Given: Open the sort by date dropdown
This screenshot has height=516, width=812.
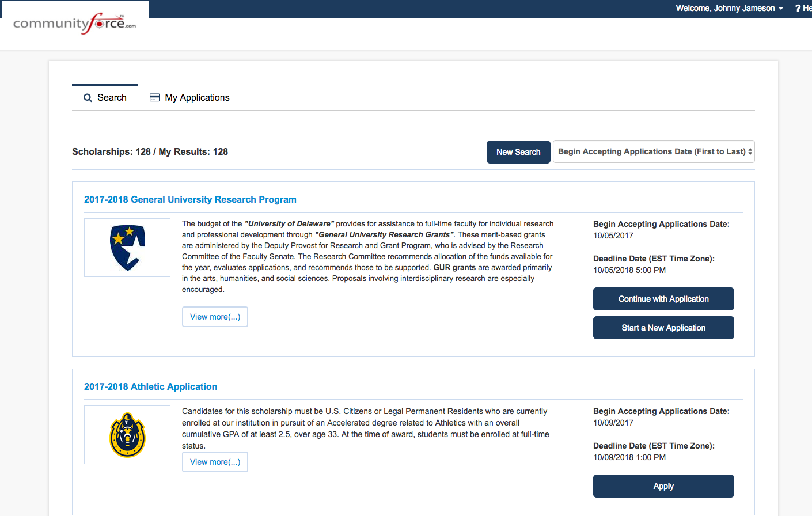Looking at the screenshot, I should pyautogui.click(x=654, y=151).
